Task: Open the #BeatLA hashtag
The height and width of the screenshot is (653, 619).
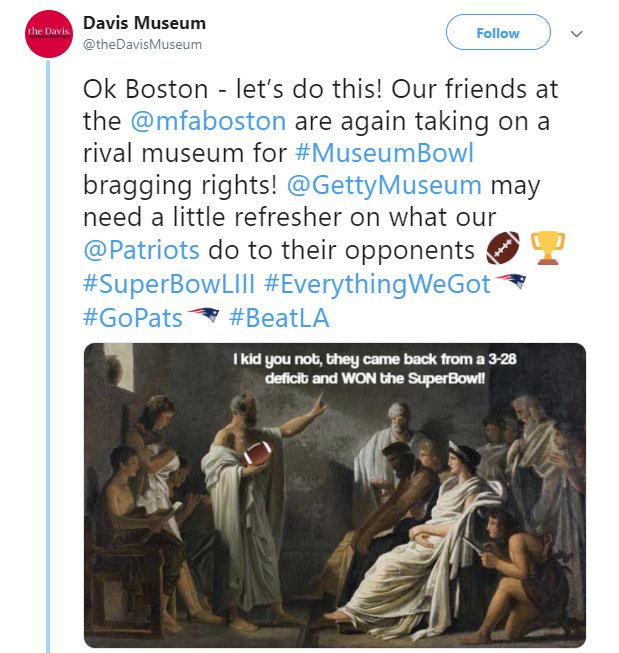Action: tap(278, 318)
